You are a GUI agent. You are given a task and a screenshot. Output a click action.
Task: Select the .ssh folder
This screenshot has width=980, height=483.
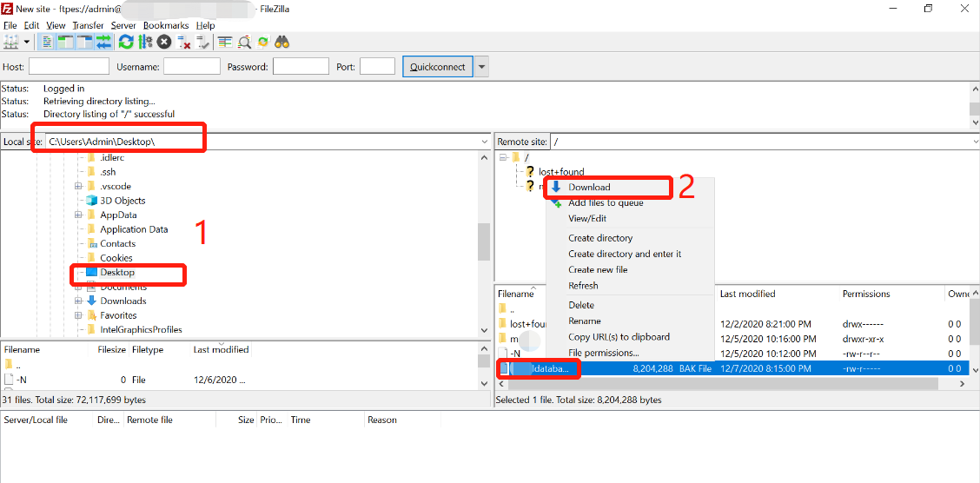point(108,172)
